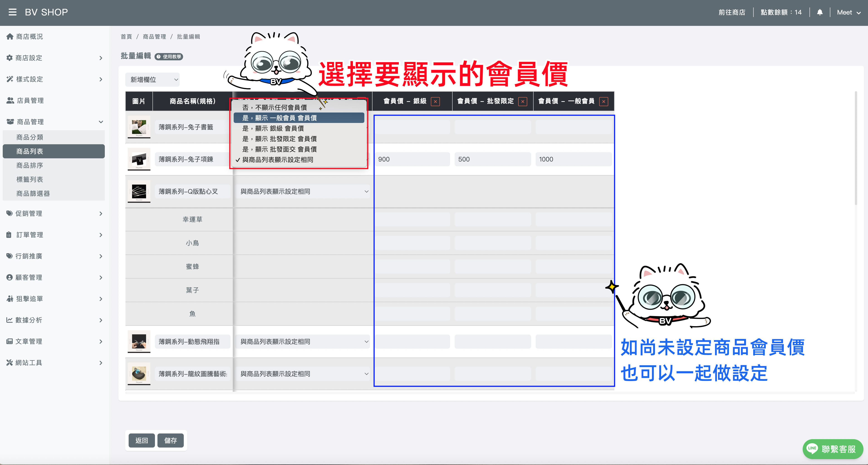The height and width of the screenshot is (465, 868).
Task: Remove the 會員價 – 銀級 column
Action: click(x=435, y=101)
